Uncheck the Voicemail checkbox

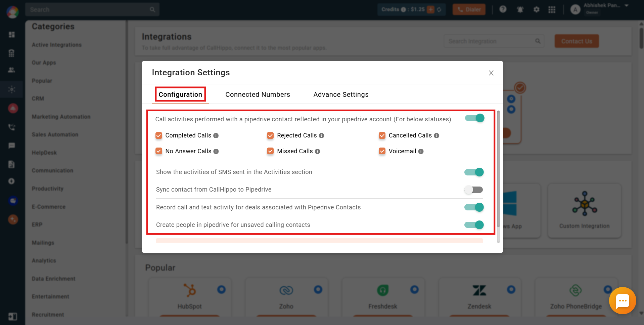(382, 151)
